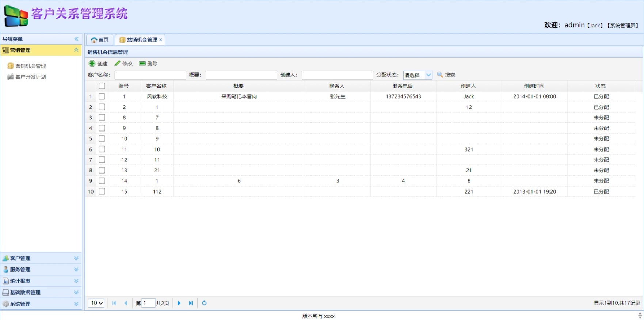Click the 修改 button label
Viewport: 644px width, 320px height.
[x=127, y=64]
